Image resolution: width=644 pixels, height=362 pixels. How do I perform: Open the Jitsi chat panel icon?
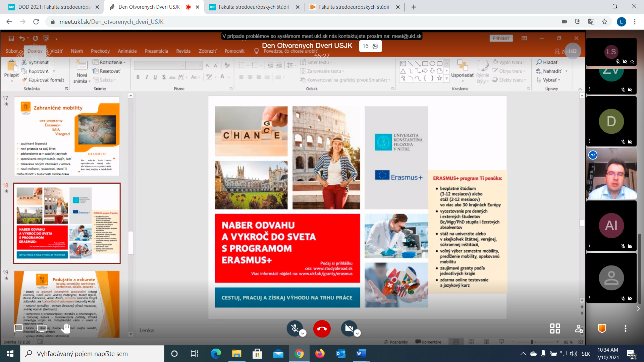click(x=18, y=328)
